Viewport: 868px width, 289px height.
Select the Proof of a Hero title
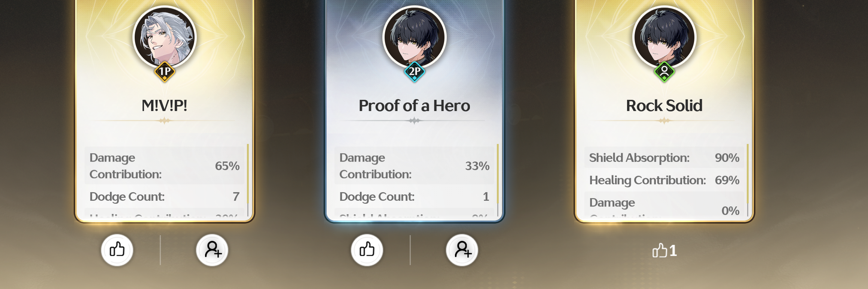pyautogui.click(x=415, y=106)
